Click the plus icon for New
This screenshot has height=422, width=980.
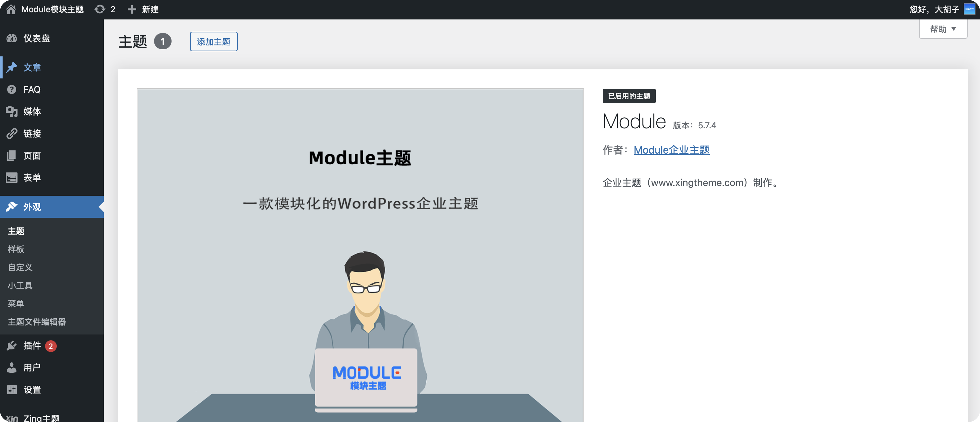tap(132, 9)
